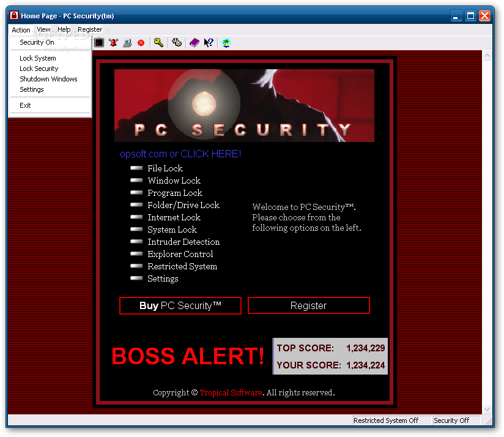This screenshot has width=504, height=437.
Task: Click the Buy PC Security button
Action: [x=180, y=305]
